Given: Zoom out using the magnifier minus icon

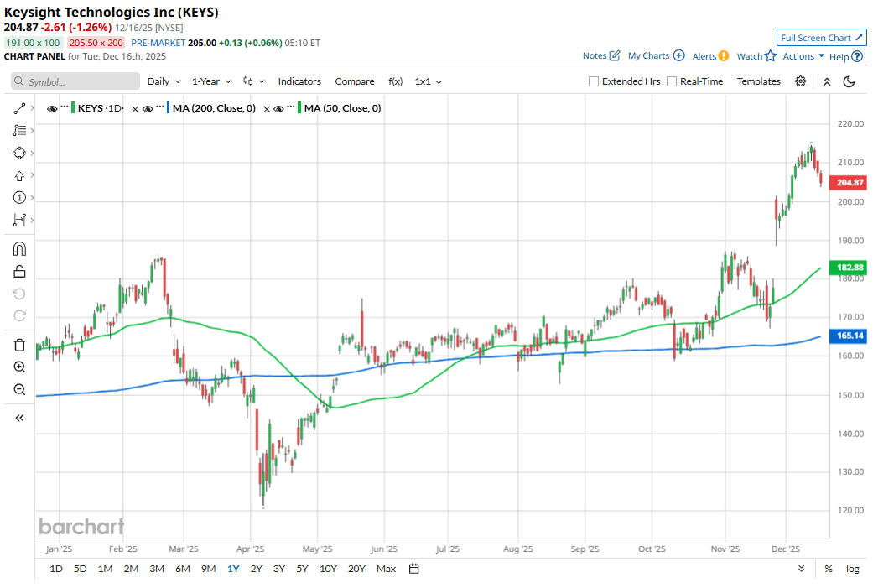Looking at the screenshot, I should click(19, 389).
